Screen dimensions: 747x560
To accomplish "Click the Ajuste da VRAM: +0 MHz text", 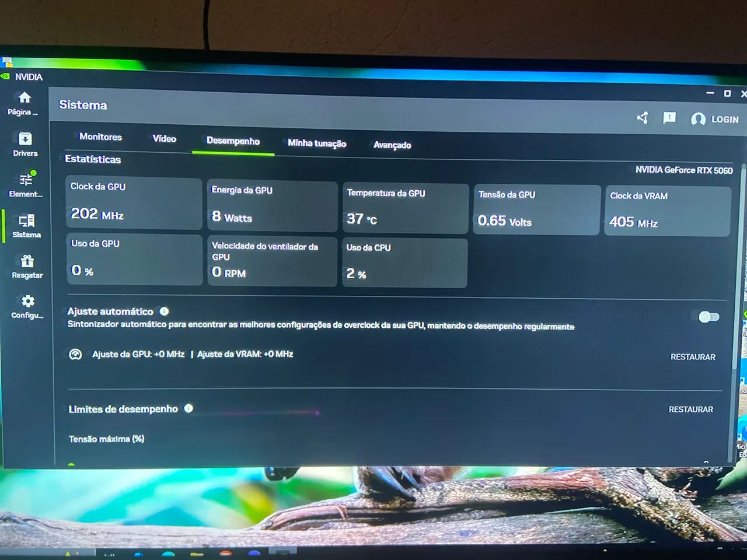I will tap(245, 354).
